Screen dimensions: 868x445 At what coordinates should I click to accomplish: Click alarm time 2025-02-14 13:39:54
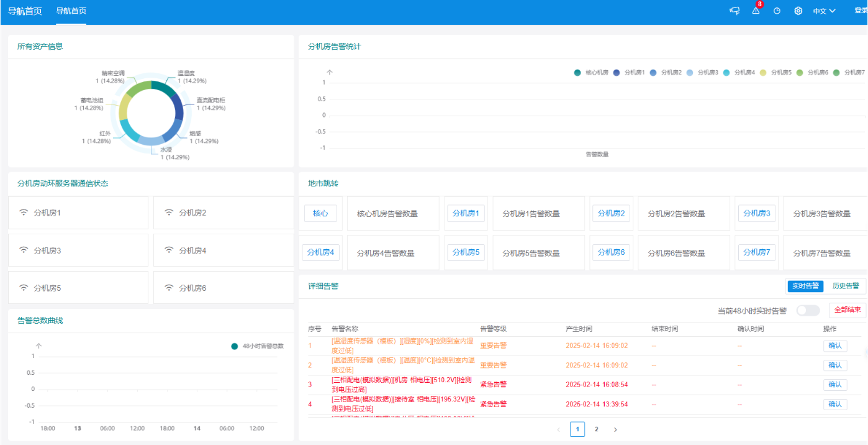[x=596, y=404]
